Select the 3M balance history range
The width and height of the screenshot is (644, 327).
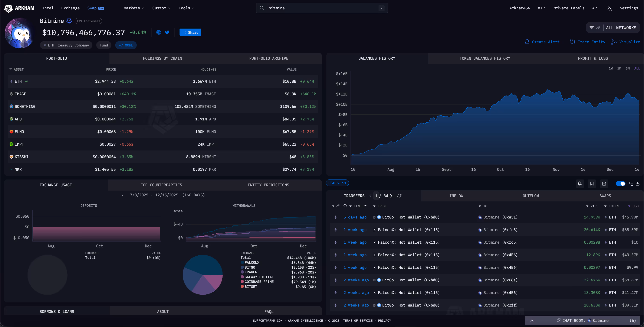628,68
